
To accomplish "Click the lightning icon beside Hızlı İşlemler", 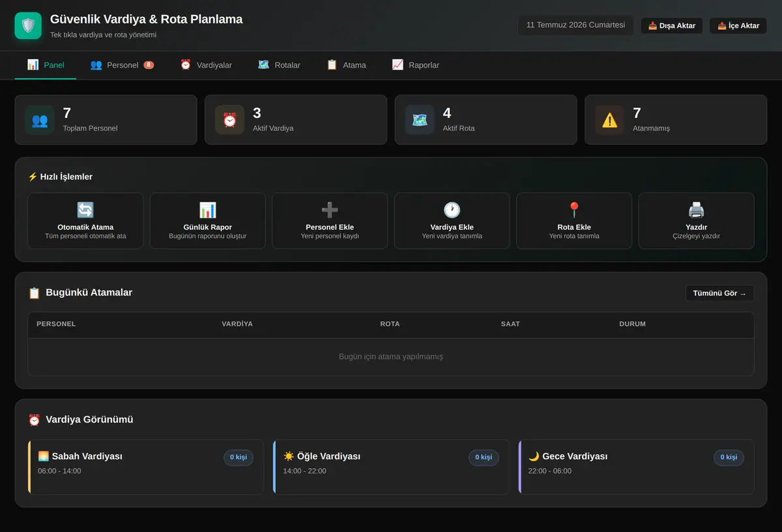I will coord(33,176).
